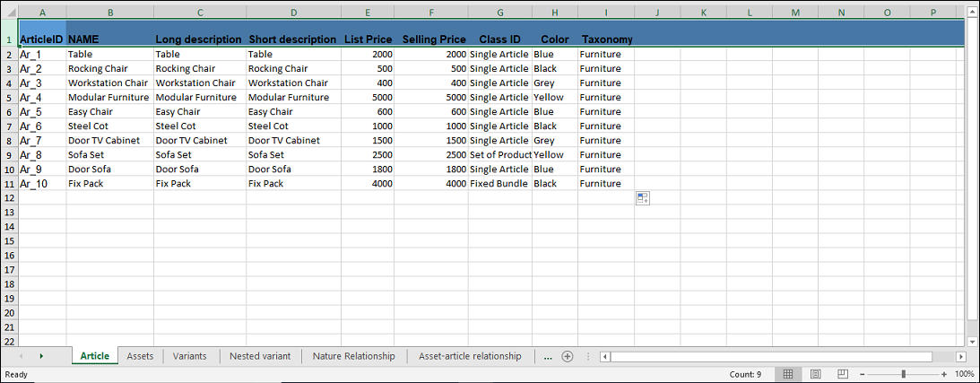Select Modular Furniture in Short description column
Image resolution: width=980 pixels, height=383 pixels.
click(x=294, y=98)
